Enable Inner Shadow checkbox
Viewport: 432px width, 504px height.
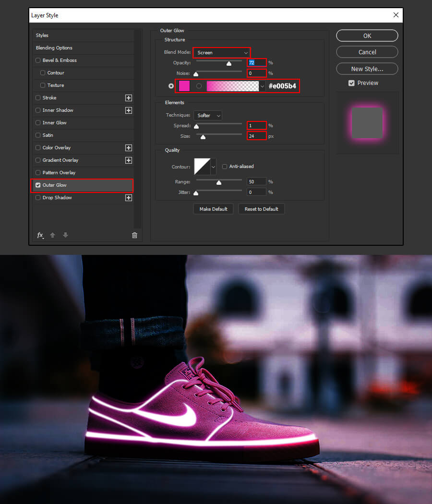coord(38,110)
